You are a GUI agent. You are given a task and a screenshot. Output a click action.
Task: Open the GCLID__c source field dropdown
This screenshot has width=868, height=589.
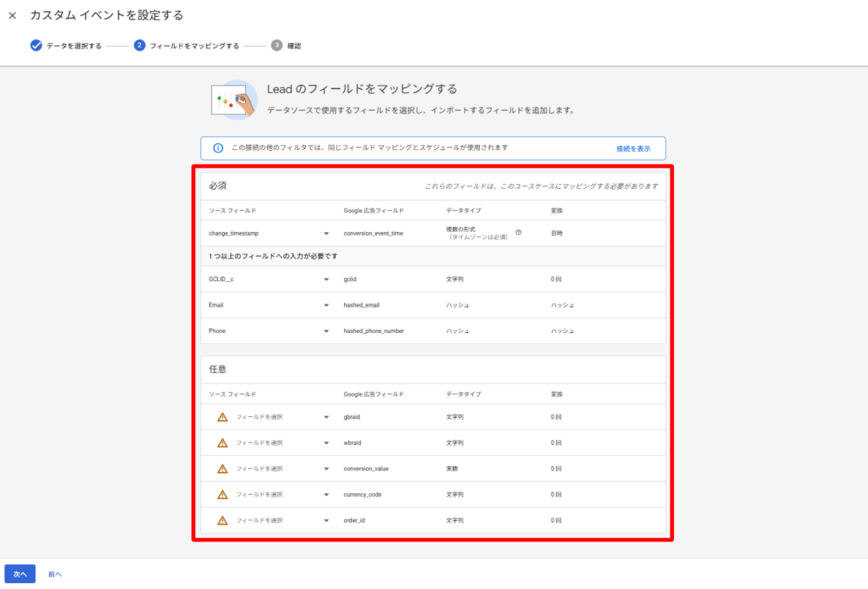point(326,279)
